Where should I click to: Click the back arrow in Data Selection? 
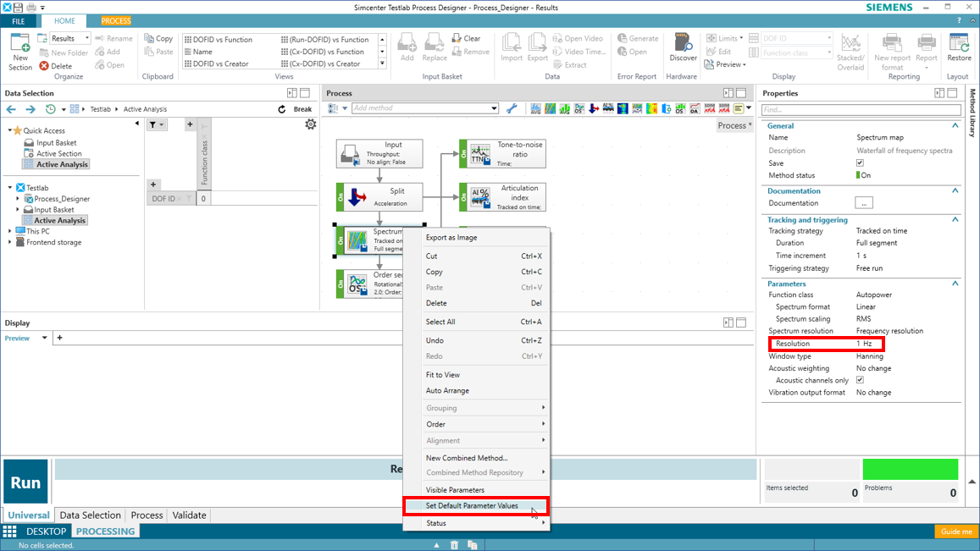11,109
